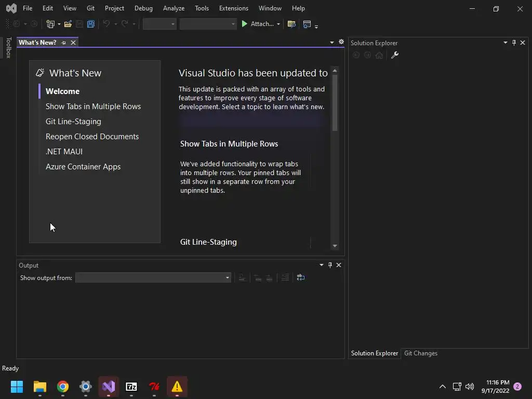Screen dimensions: 532x399
Task: Toggle auto-hide pin on Solution Explorer
Action: pos(514,43)
